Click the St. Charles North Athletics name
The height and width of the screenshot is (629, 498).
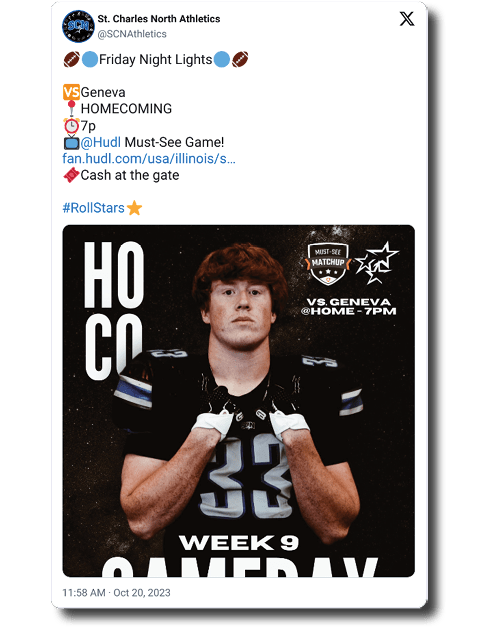click(x=159, y=19)
